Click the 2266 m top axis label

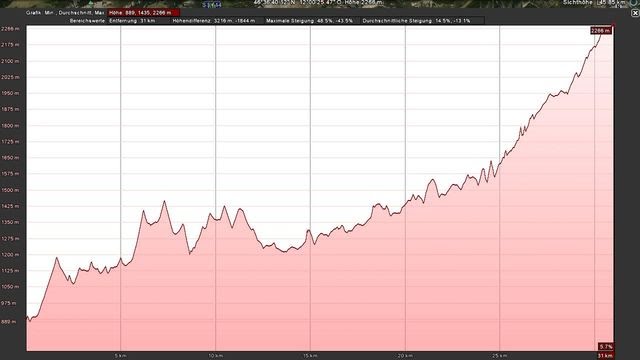point(10,29)
